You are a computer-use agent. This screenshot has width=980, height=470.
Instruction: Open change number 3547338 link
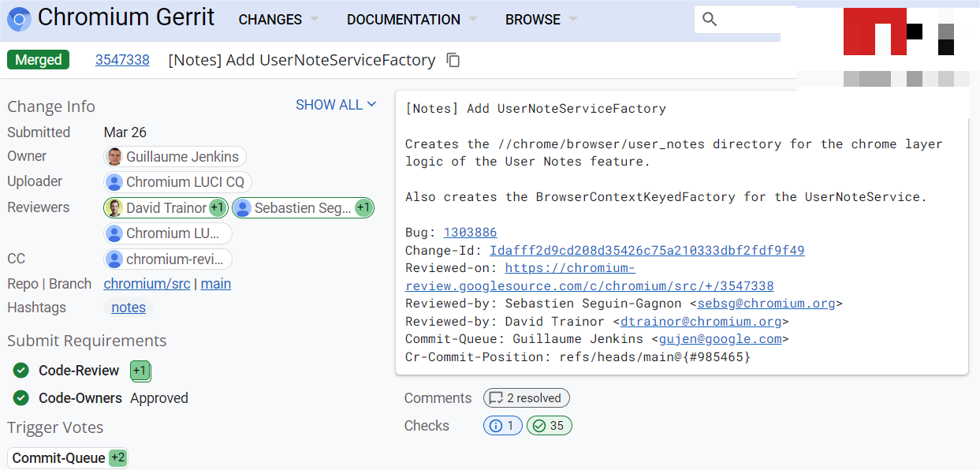coord(122,60)
